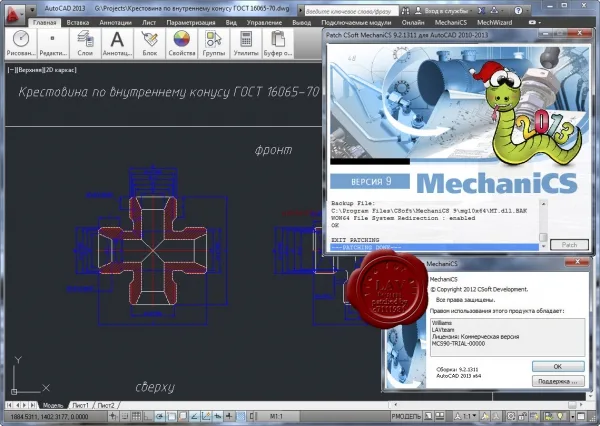Image resolution: width=600 pixels, height=426 pixels.
Task: Open the Слои layers panel
Action: [x=85, y=43]
